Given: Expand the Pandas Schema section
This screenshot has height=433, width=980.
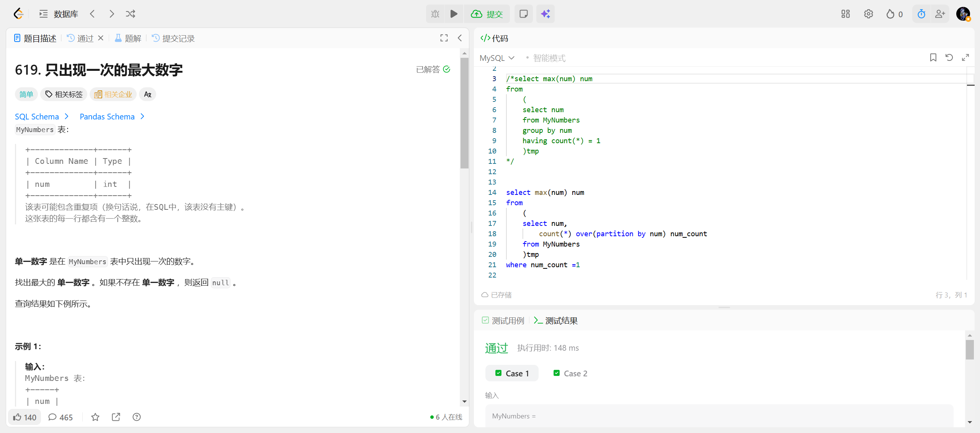Looking at the screenshot, I should (x=112, y=117).
